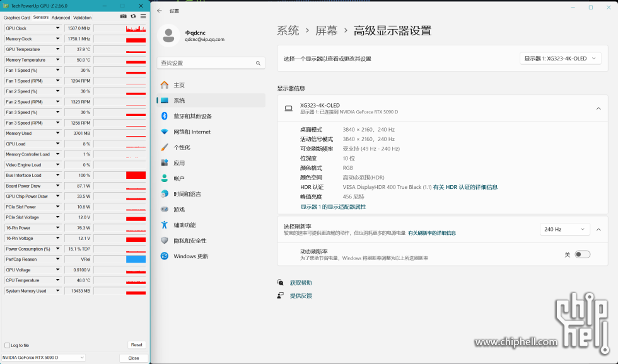Click the GPU-Z screenshot camera icon

pos(124,16)
